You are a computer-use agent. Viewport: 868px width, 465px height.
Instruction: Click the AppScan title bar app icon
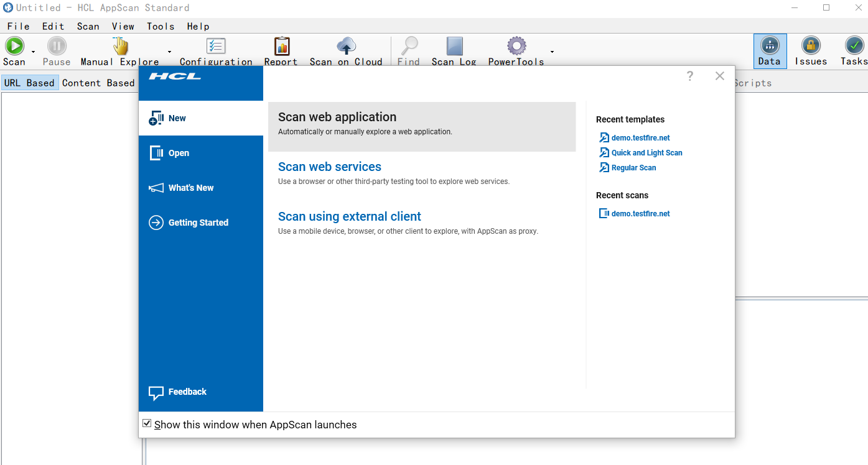coord(8,8)
